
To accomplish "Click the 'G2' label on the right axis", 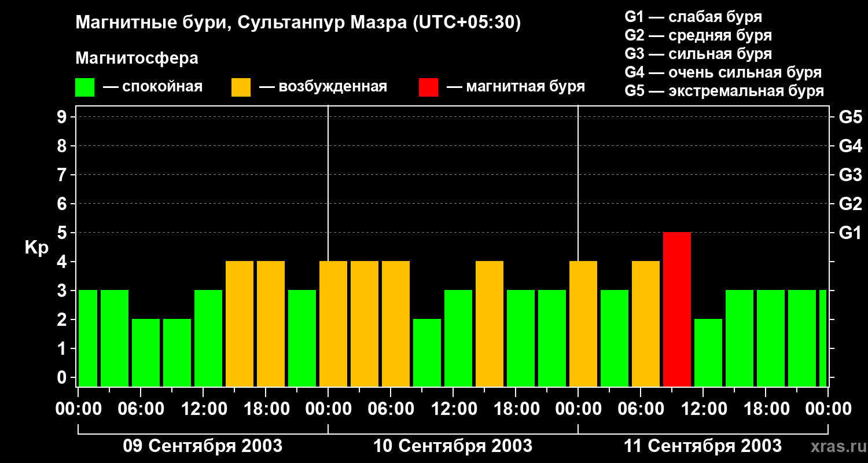I will coord(850,204).
